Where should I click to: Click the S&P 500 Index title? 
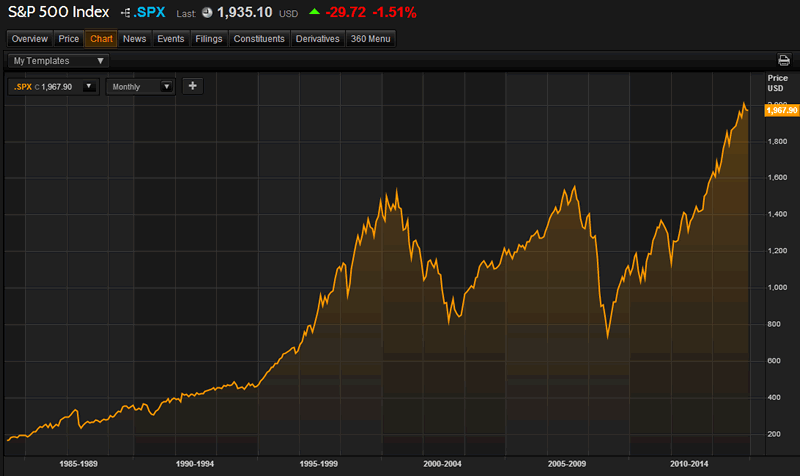(59, 12)
